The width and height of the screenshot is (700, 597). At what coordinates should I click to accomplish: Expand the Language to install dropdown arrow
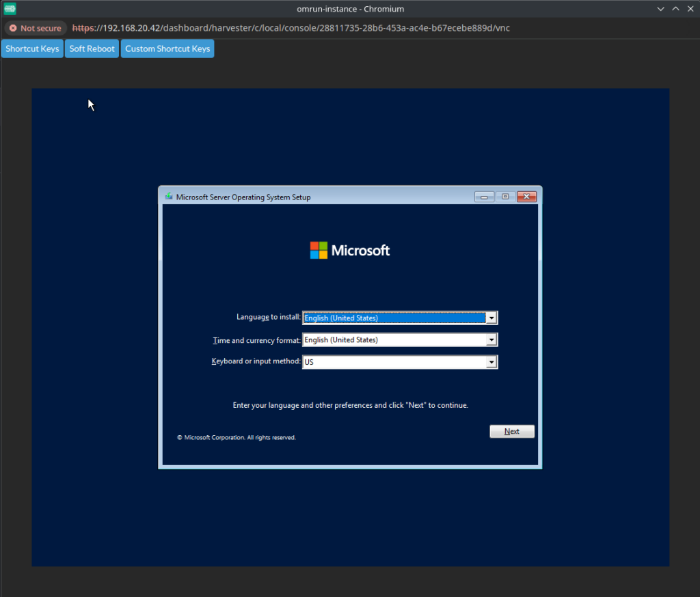pyautogui.click(x=491, y=318)
